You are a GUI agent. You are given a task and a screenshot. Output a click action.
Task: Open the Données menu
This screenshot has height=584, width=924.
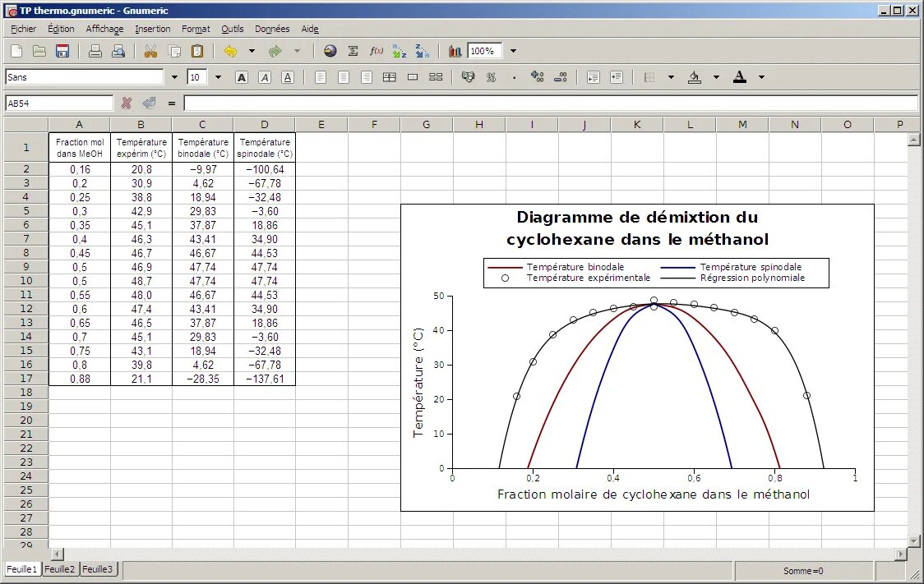coord(272,29)
